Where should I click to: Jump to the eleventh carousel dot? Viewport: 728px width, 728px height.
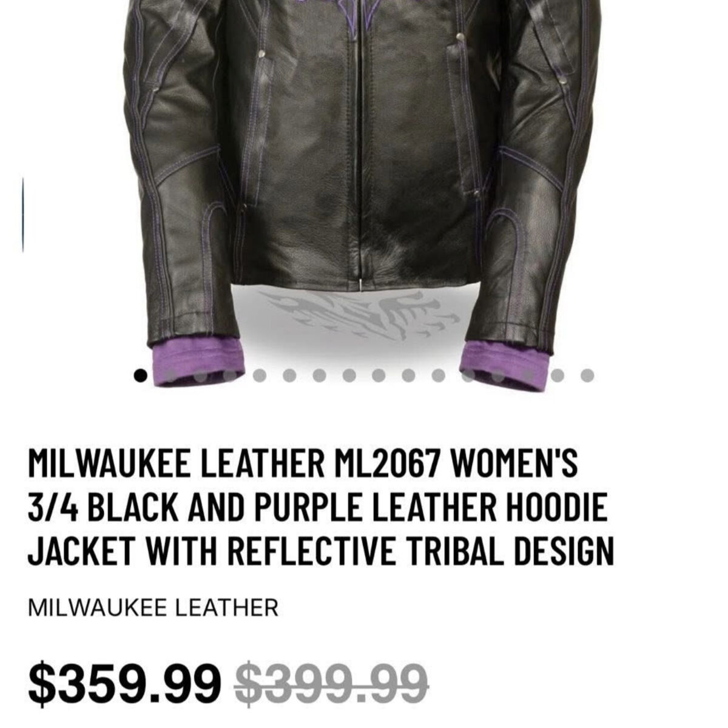coord(438,376)
